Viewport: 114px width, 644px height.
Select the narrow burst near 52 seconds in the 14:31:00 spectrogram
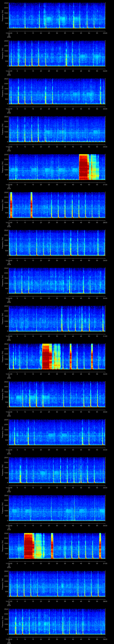92,356
